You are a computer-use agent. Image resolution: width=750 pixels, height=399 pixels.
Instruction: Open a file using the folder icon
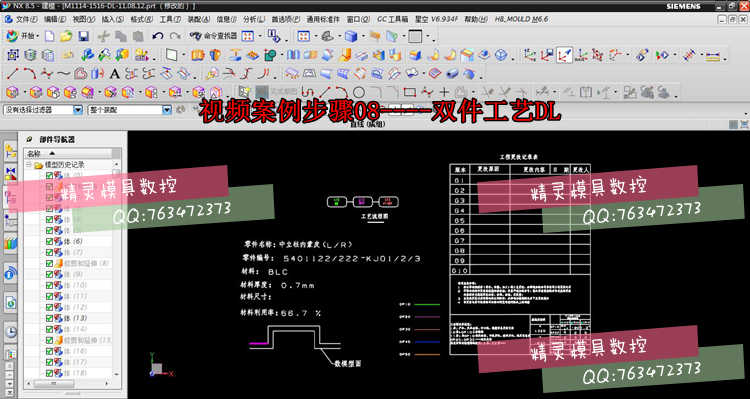[66, 36]
